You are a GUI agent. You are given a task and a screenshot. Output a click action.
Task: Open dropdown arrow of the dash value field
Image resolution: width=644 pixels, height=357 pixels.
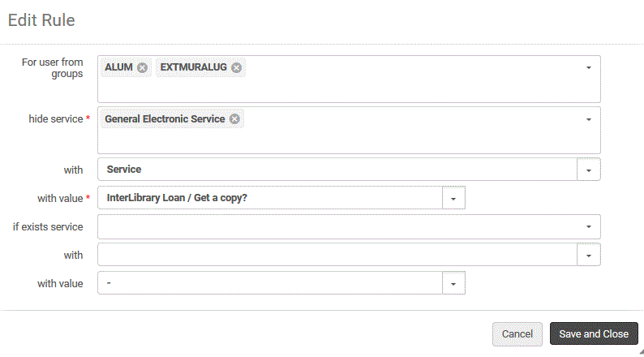tap(453, 283)
